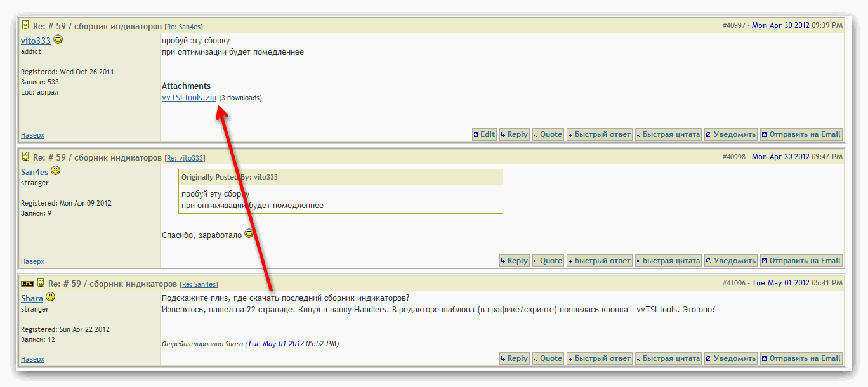Open San4es user profile link
The width and height of the screenshot is (868, 387).
[x=34, y=172]
